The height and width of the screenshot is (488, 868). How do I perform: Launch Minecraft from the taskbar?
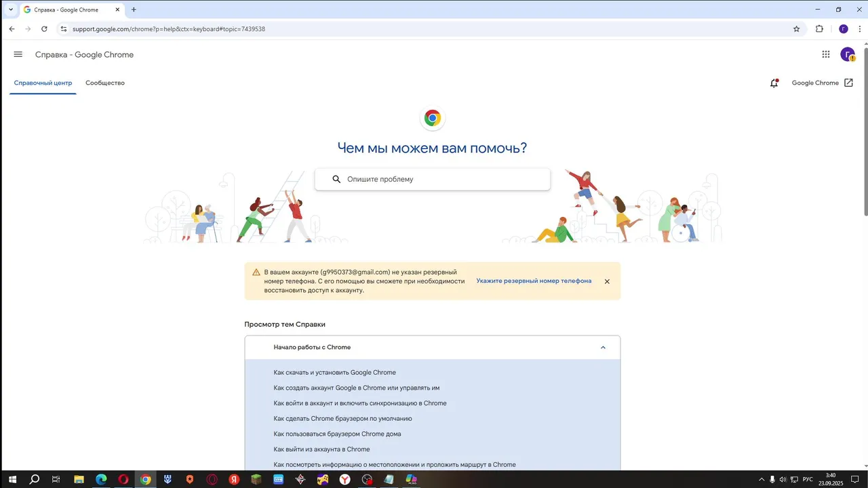[x=256, y=479]
